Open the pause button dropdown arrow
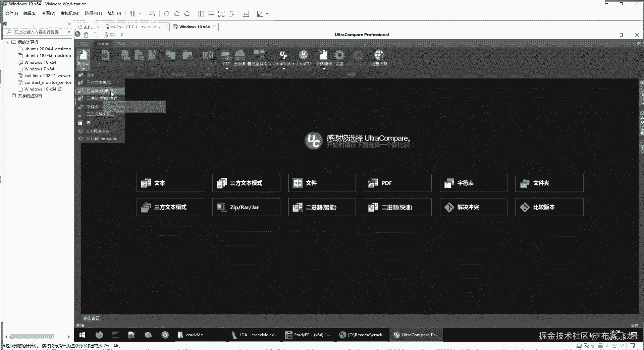This screenshot has width=644, height=350. [x=140, y=14]
